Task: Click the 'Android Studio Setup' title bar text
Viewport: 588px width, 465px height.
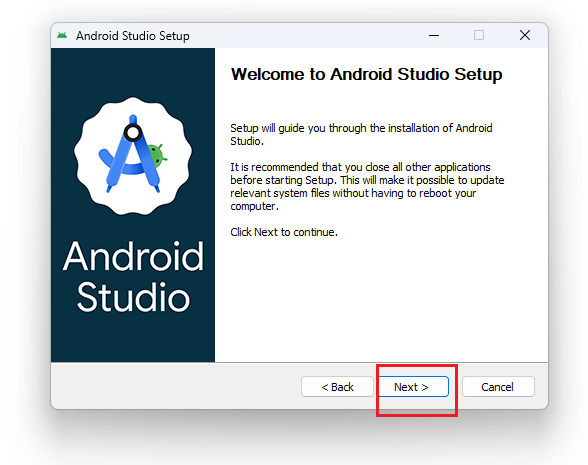Action: click(133, 36)
